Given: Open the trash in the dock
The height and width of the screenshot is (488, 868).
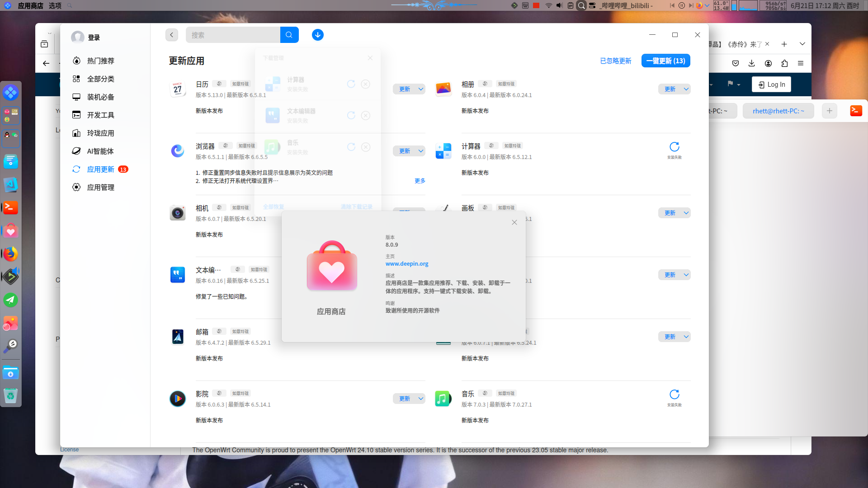Looking at the screenshot, I should pyautogui.click(x=11, y=396).
